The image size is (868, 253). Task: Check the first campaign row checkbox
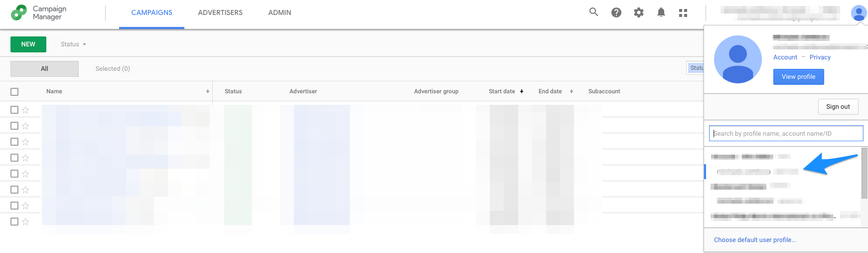tap(14, 110)
